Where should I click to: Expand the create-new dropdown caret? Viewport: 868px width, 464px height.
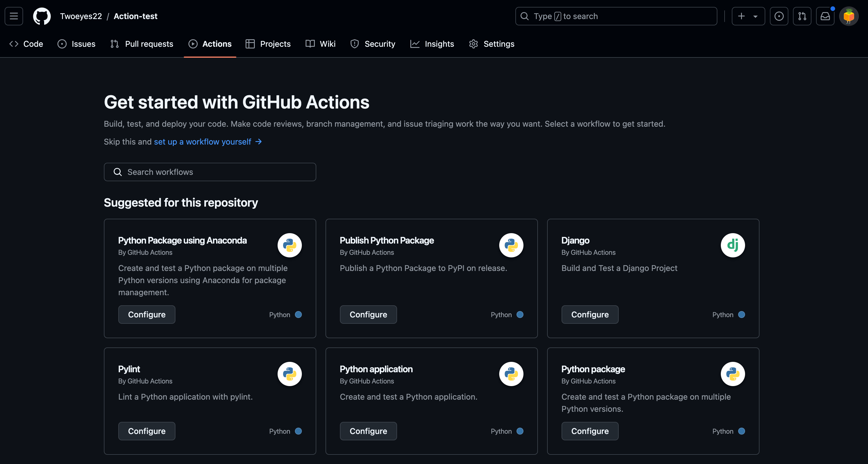point(755,16)
